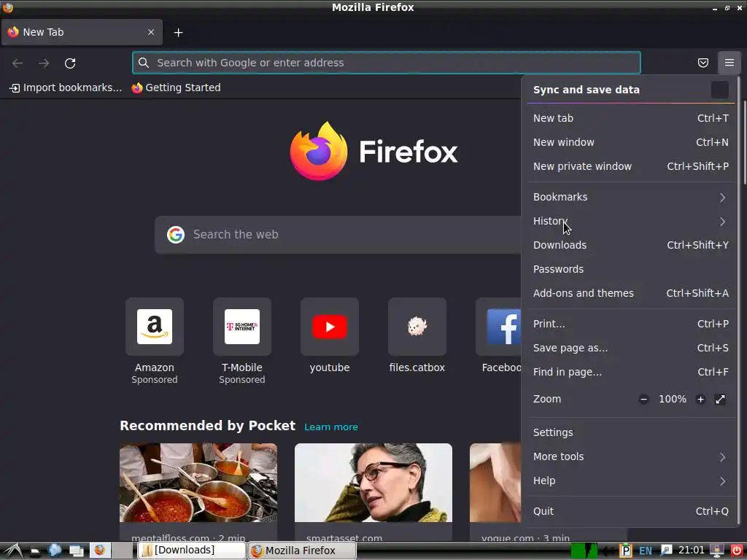Open Passwords from the menu
The image size is (747, 560).
coord(630,270)
